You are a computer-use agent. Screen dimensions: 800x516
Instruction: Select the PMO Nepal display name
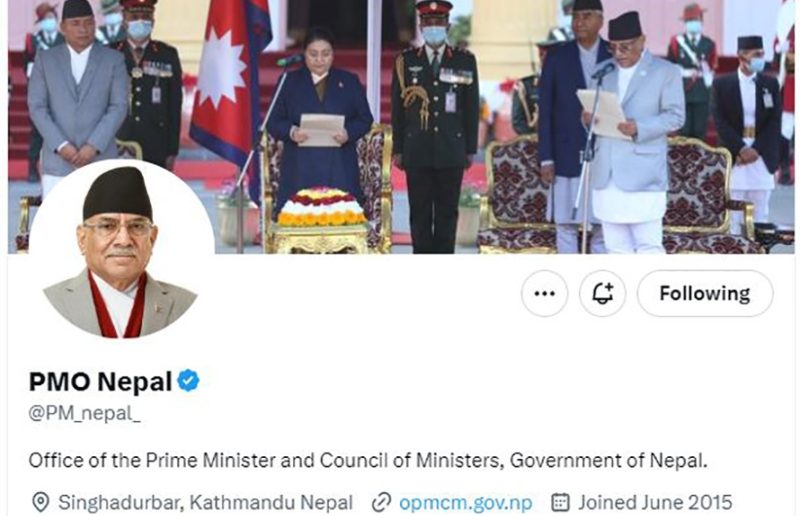pos(100,381)
